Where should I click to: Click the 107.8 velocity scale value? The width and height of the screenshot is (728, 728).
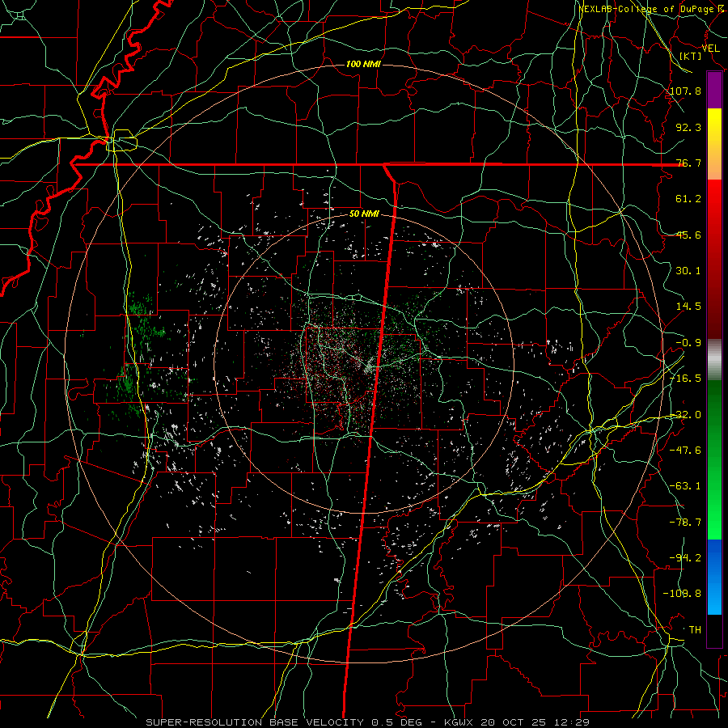[x=686, y=91]
